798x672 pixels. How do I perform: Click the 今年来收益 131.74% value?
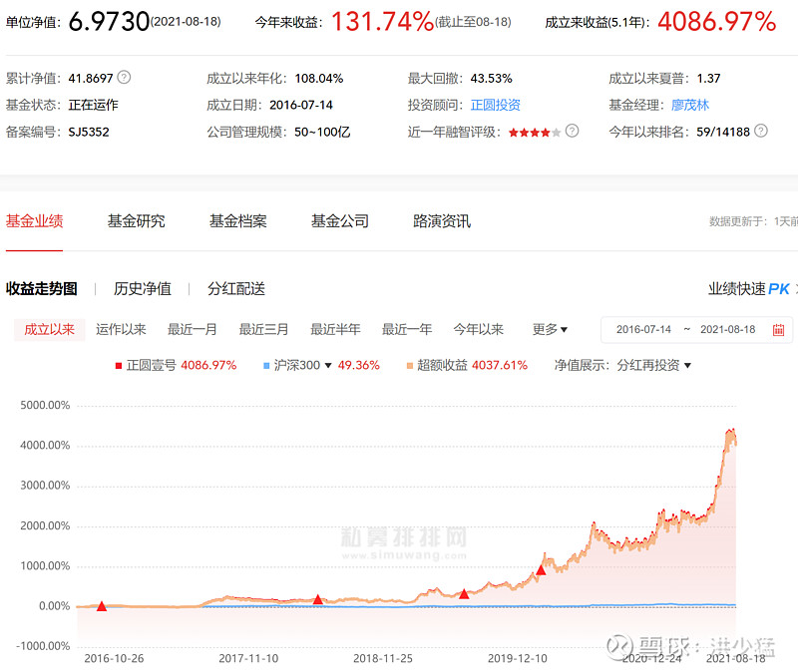pos(382,21)
